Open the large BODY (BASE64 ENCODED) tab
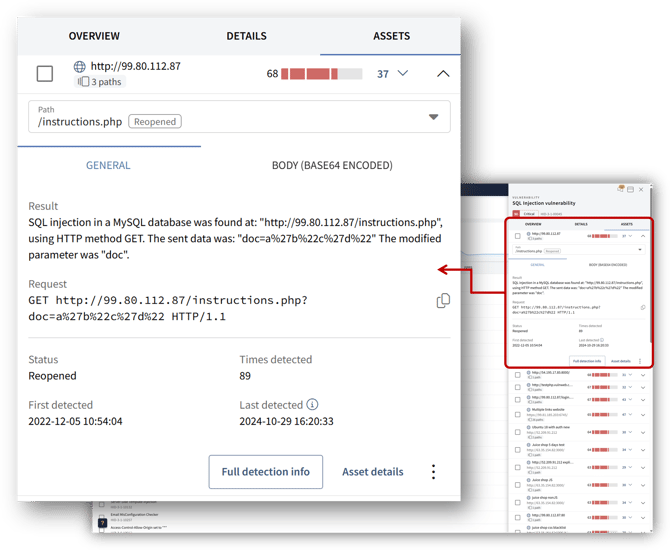This screenshot has width=670, height=550. pos(332,165)
